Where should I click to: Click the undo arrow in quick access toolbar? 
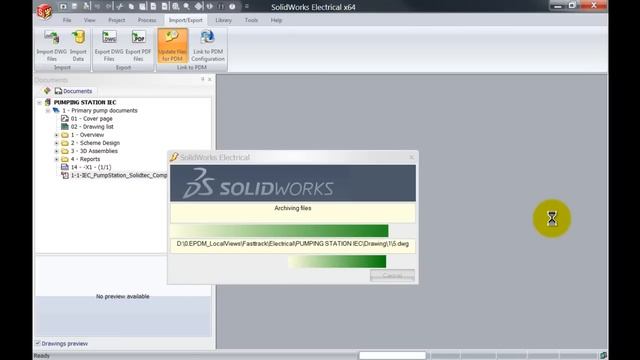(98, 7)
